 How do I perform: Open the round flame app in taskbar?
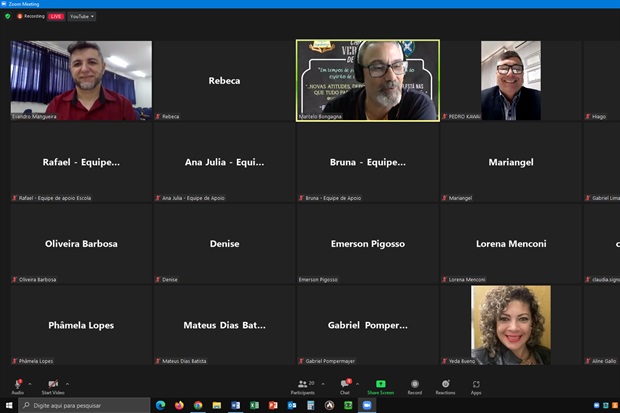329,405
